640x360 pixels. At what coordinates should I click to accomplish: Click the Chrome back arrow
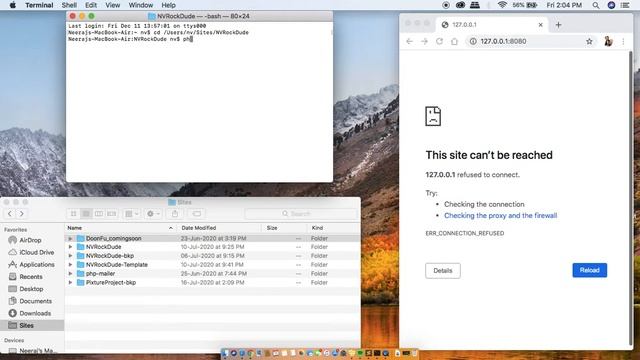coord(409,41)
